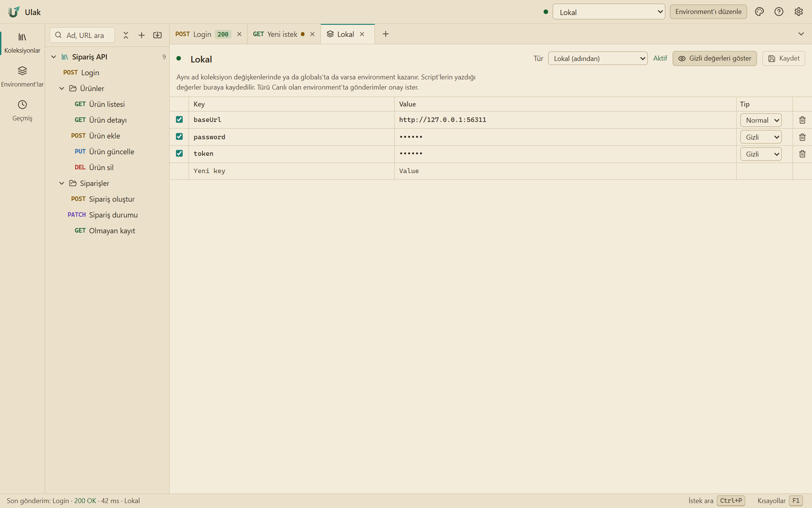Viewport: 812px width, 508px height.
Task: Collapse the Ürünler folder
Action: (62, 88)
